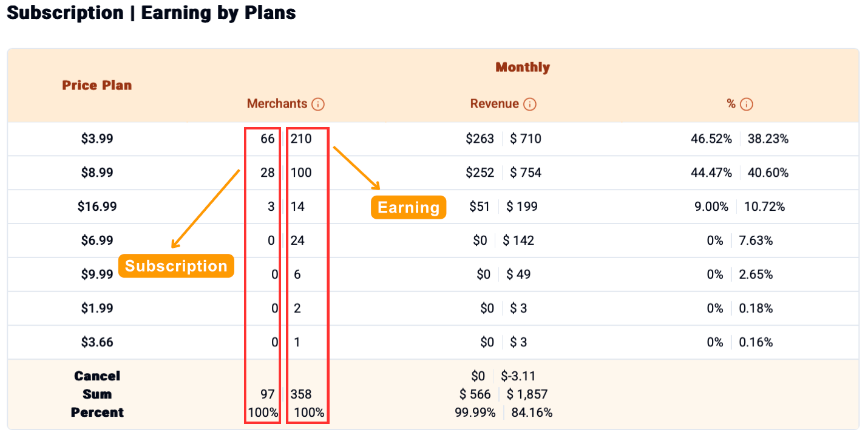This screenshot has width=868, height=435.
Task: Click the $ 754 revenue value
Action: (526, 173)
